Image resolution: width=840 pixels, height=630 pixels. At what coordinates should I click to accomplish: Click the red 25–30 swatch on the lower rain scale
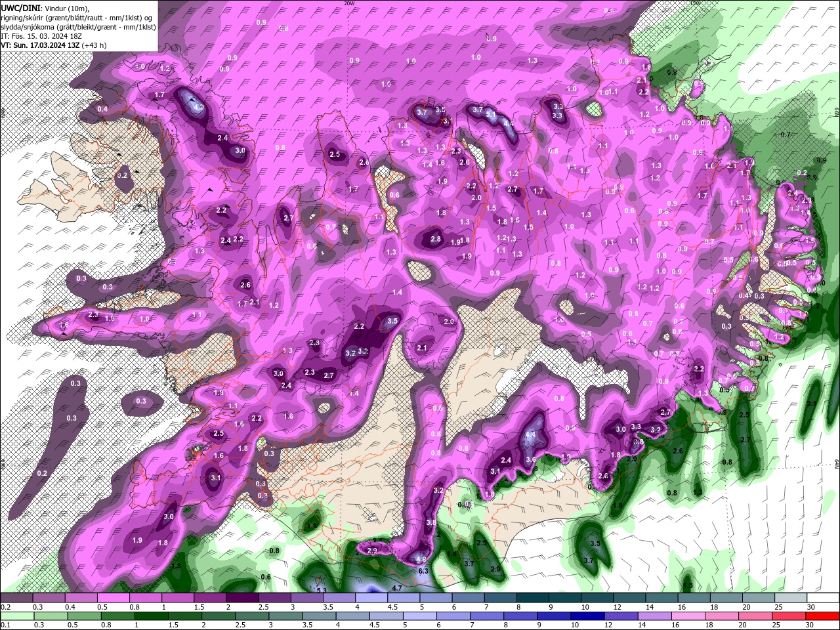click(x=788, y=616)
